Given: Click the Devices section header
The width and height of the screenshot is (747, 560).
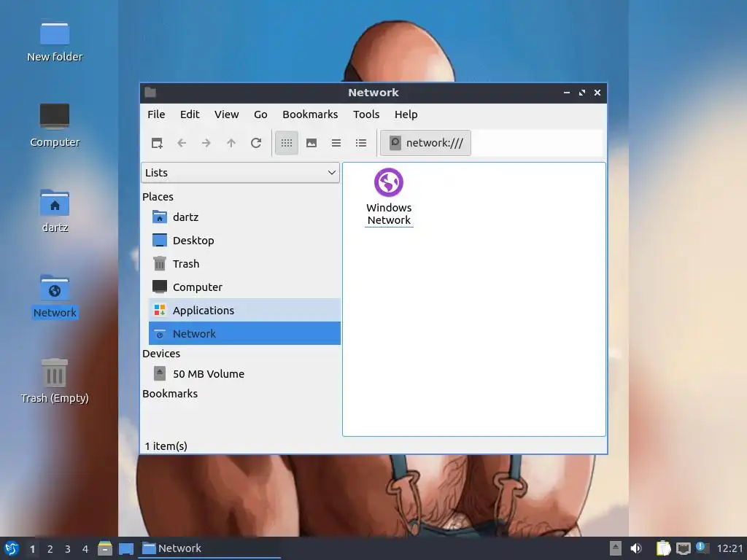Looking at the screenshot, I should click(x=161, y=354).
